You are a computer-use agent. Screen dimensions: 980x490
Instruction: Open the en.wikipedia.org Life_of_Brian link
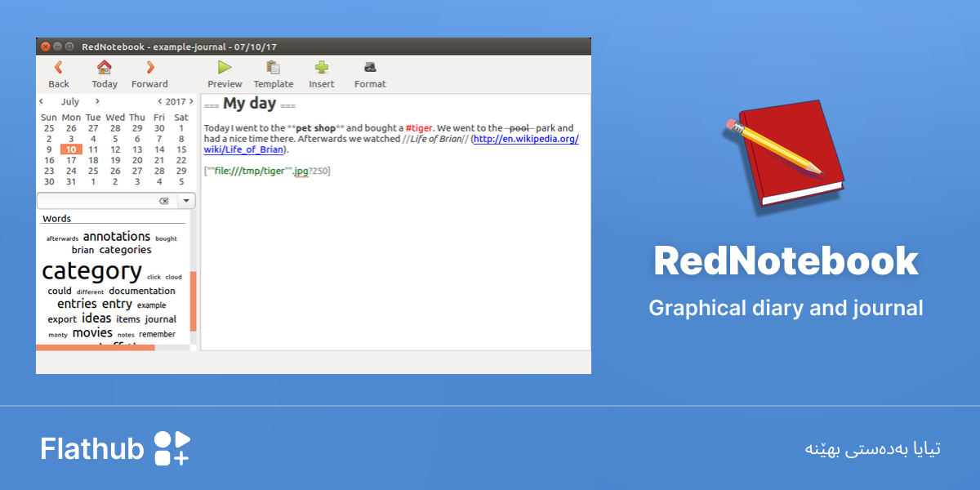[526, 139]
